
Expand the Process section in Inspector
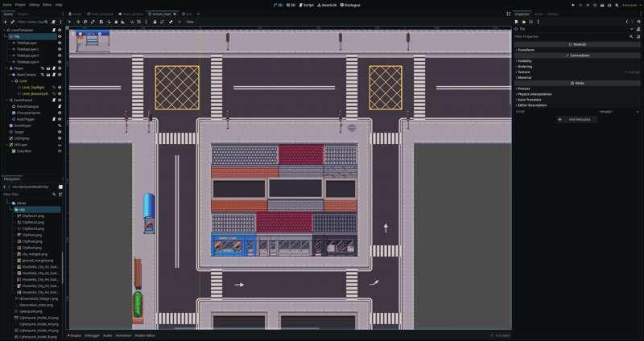pyautogui.click(x=577, y=88)
